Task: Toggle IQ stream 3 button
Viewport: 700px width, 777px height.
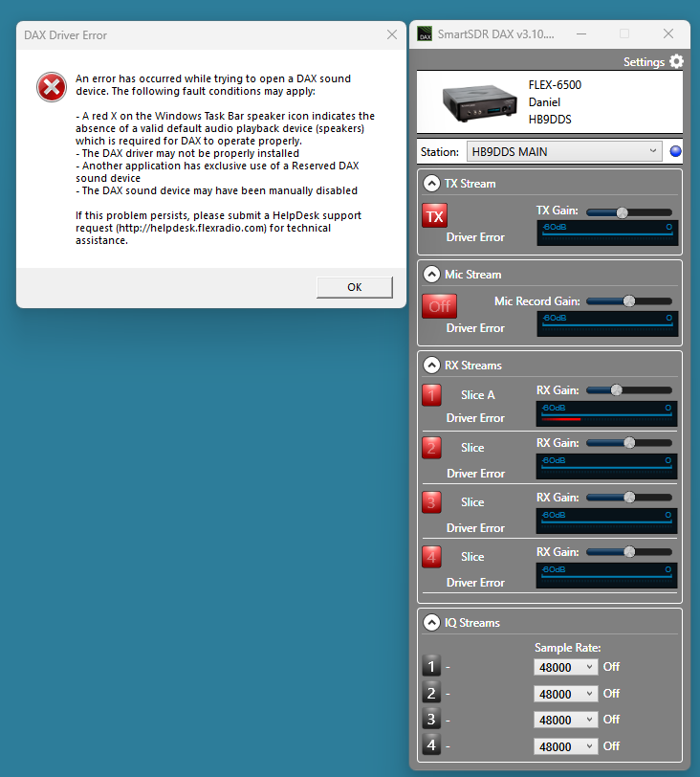Action: pyautogui.click(x=431, y=719)
